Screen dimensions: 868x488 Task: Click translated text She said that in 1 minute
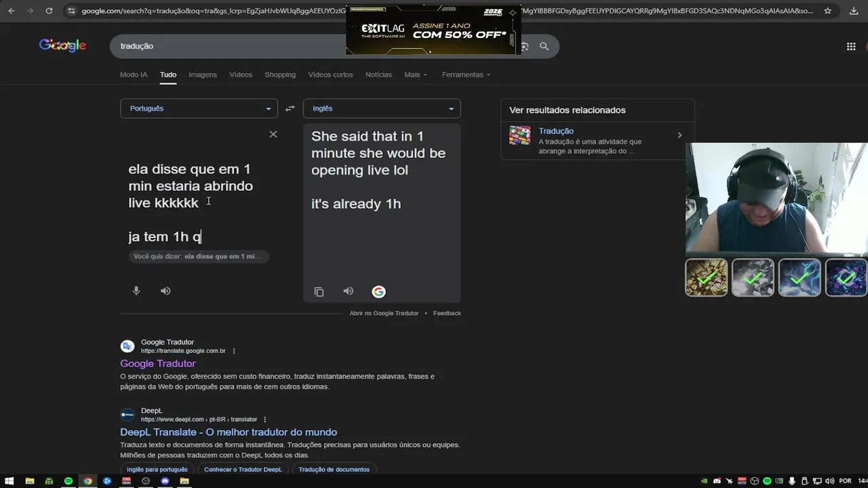tap(378, 153)
